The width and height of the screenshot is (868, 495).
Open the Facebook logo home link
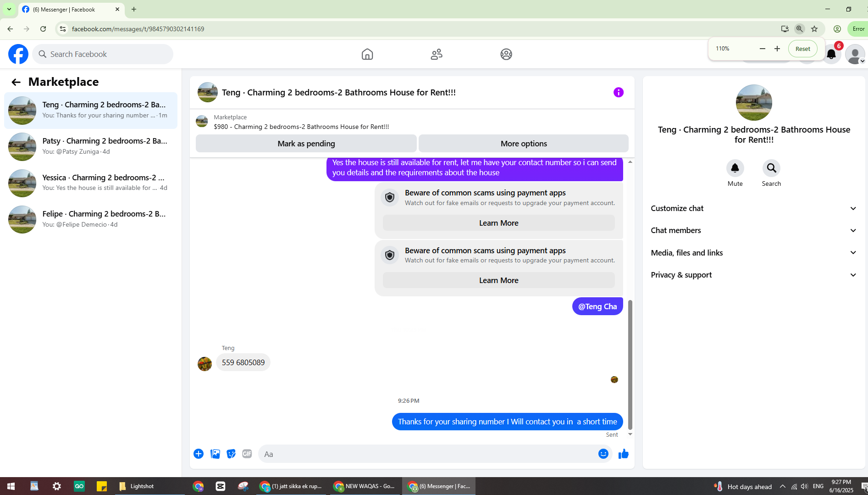pos(18,54)
